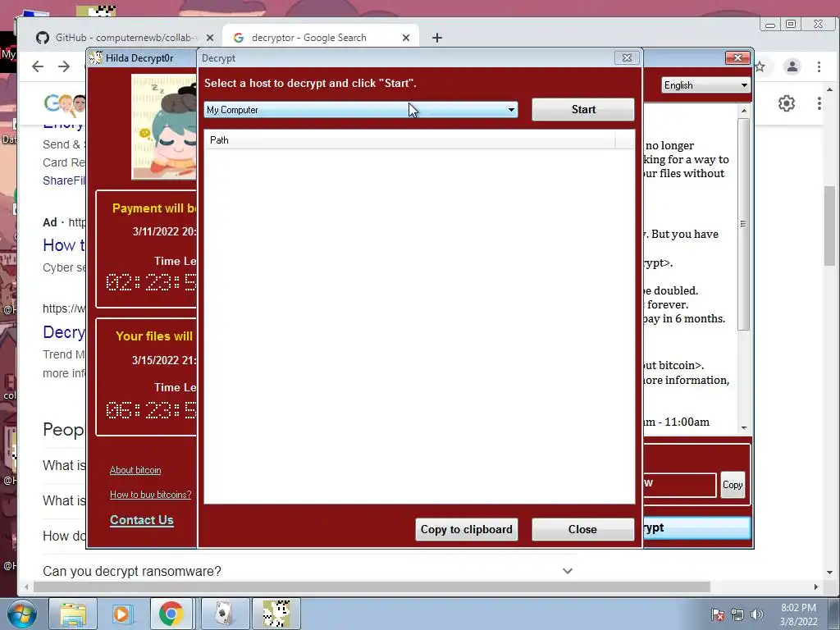Viewport: 840px width, 630px height.
Task: Go forward in Chrome browser
Action: [64, 66]
